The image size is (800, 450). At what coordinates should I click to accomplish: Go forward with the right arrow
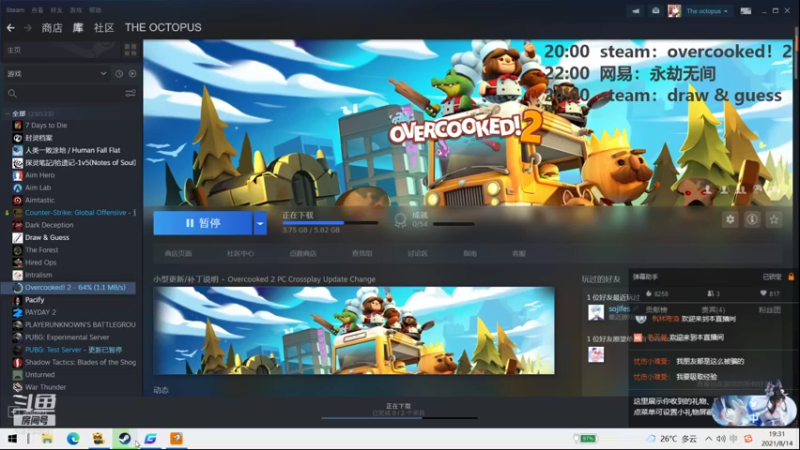[28, 28]
